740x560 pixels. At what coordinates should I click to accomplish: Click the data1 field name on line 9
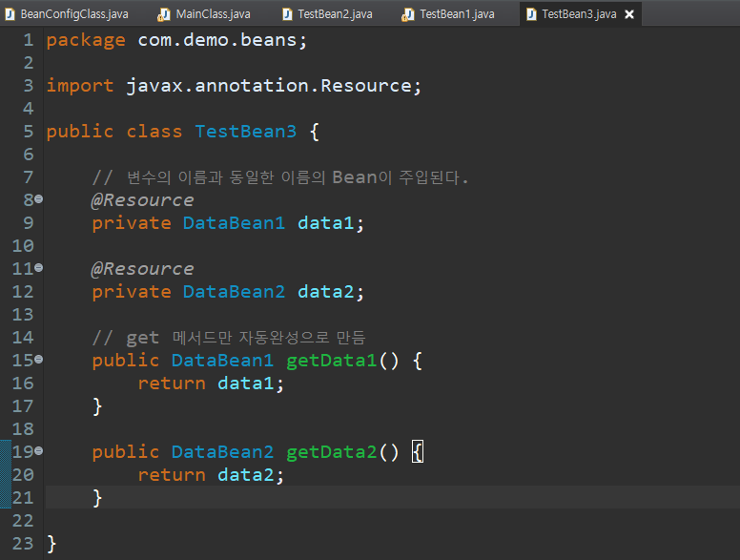[325, 223]
